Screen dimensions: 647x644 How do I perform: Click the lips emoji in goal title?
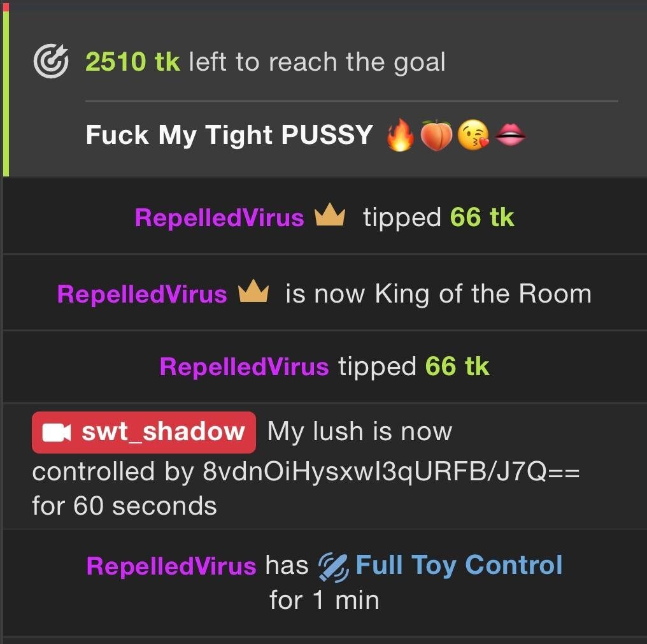[511, 134]
